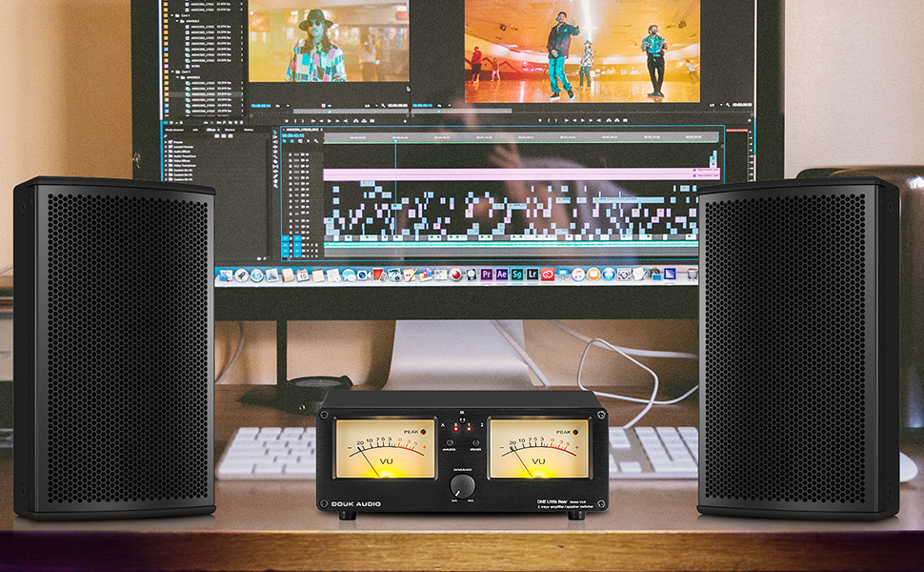Play the clip in the Source monitor

click(x=329, y=121)
